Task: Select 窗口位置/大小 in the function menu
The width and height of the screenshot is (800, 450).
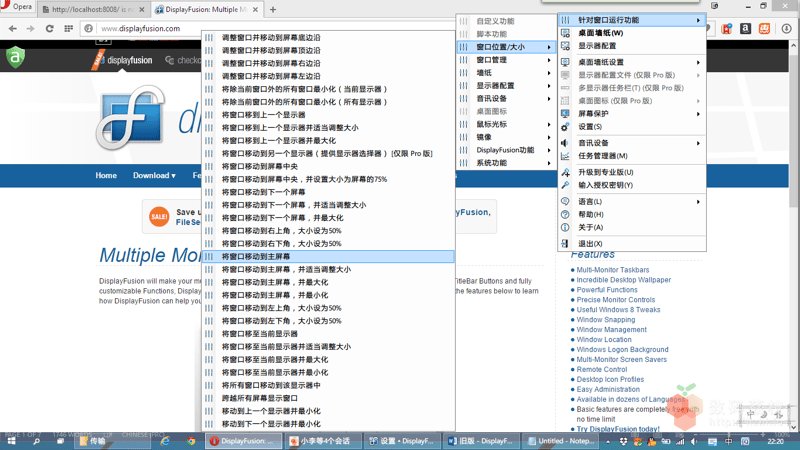Action: tap(506, 47)
